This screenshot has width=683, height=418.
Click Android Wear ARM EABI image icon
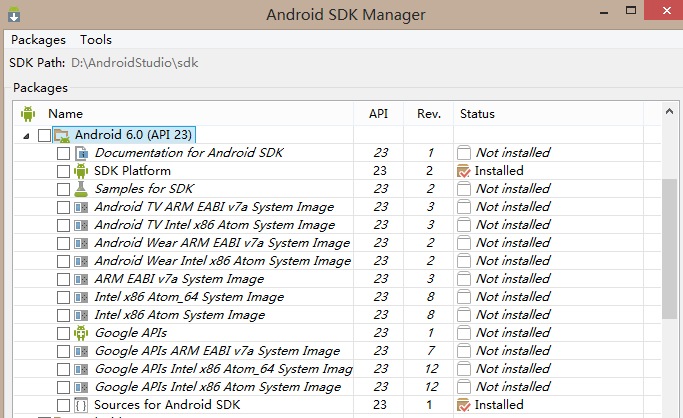point(81,243)
